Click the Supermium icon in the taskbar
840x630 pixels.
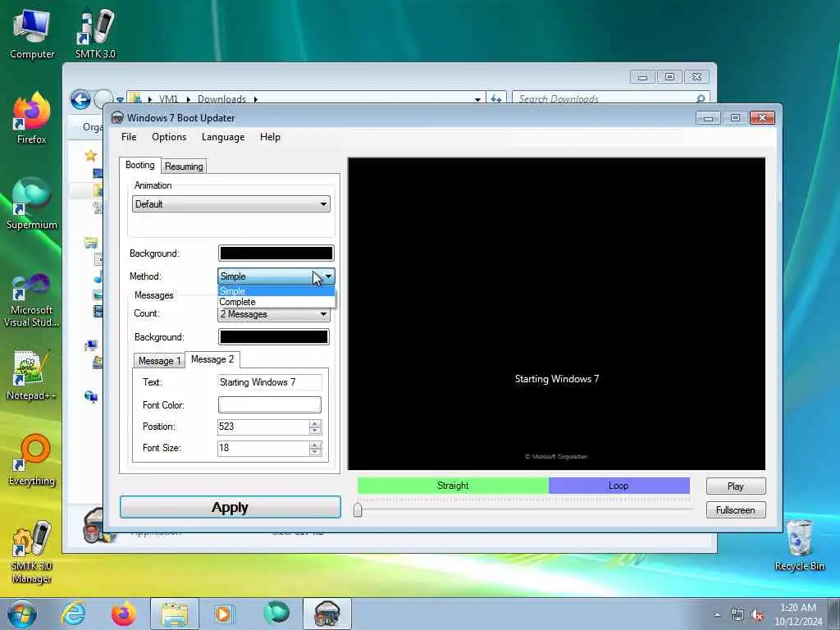click(276, 614)
